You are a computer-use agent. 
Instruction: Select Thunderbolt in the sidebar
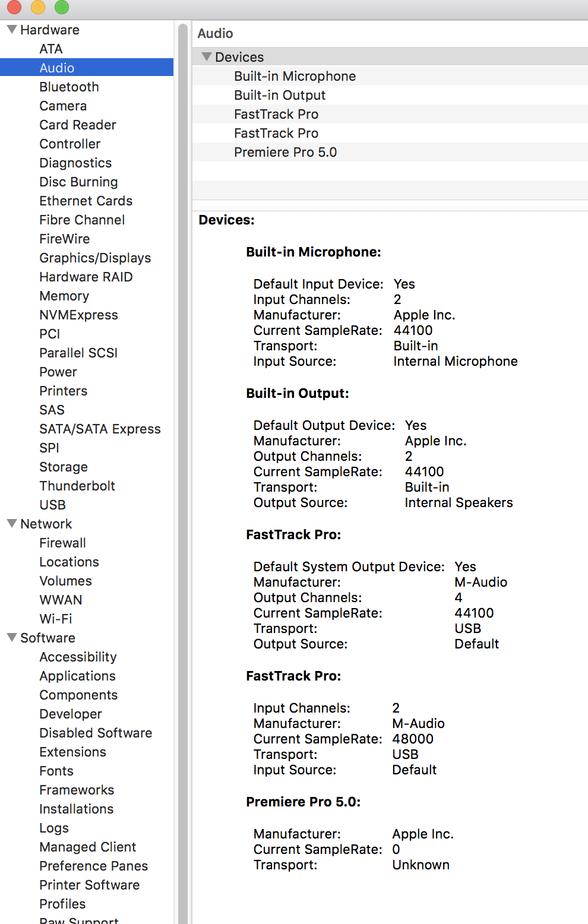point(77,486)
